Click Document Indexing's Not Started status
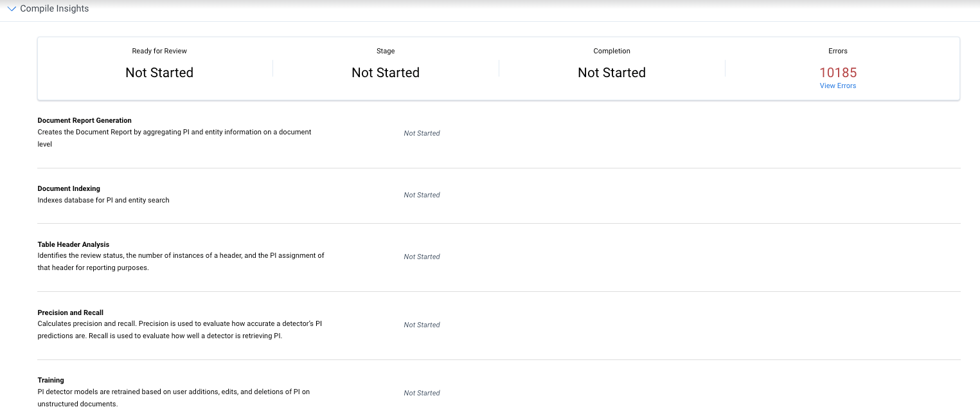 pyautogui.click(x=422, y=195)
